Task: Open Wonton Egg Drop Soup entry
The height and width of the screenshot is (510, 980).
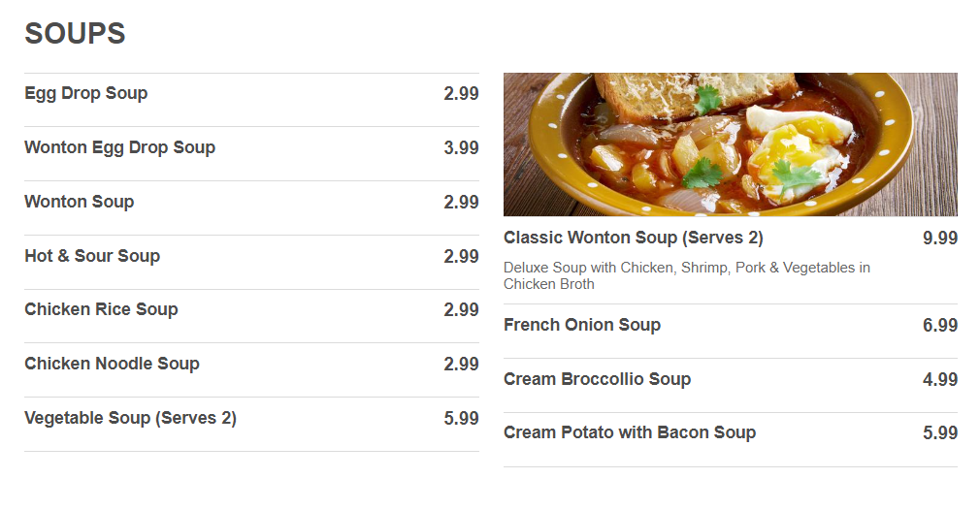Action: pos(119,148)
